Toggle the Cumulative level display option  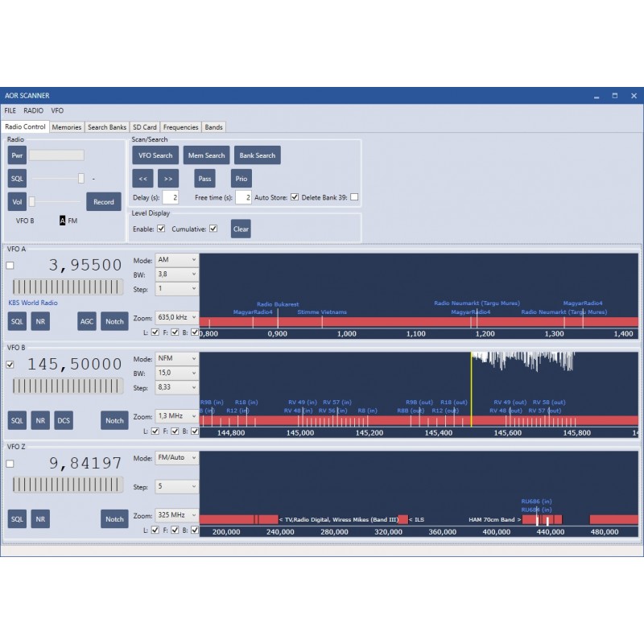click(x=213, y=228)
